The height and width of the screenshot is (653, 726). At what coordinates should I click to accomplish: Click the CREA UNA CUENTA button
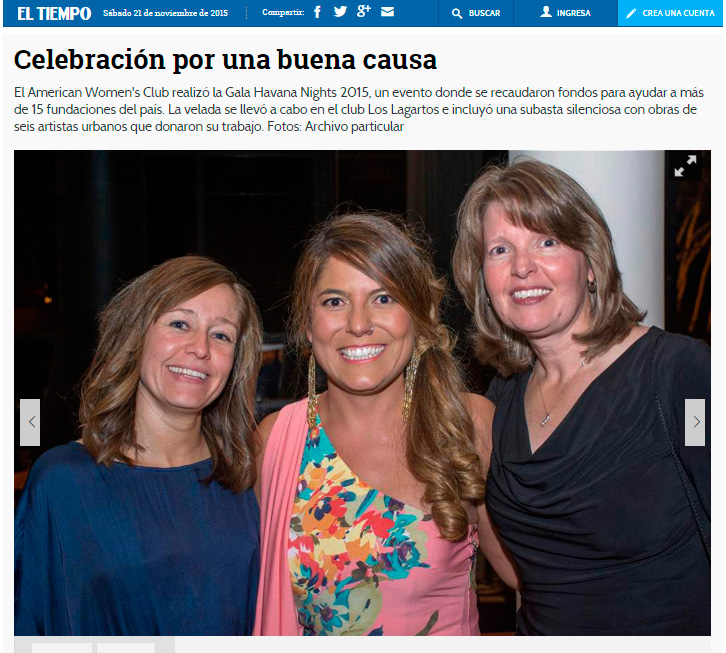670,13
